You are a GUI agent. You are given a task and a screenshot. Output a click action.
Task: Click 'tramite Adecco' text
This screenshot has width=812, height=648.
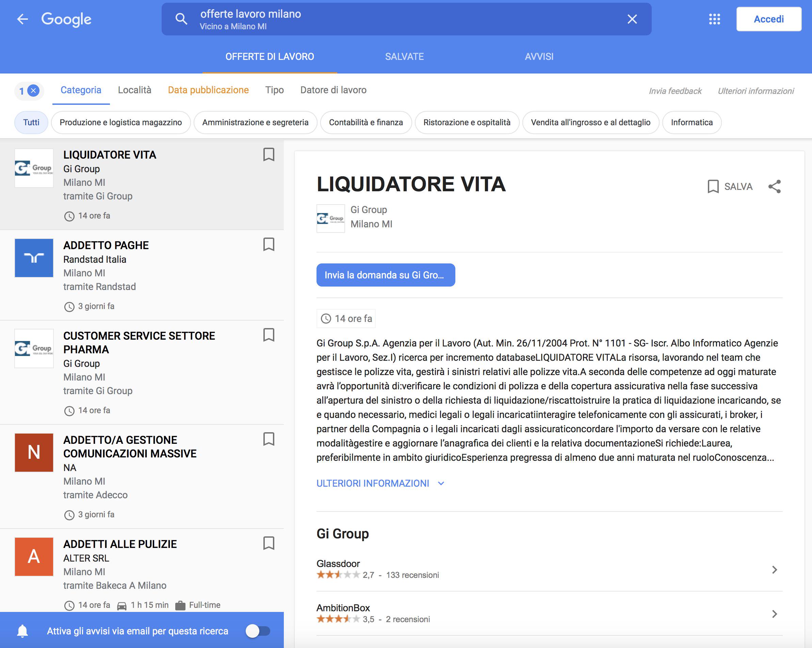tap(95, 495)
